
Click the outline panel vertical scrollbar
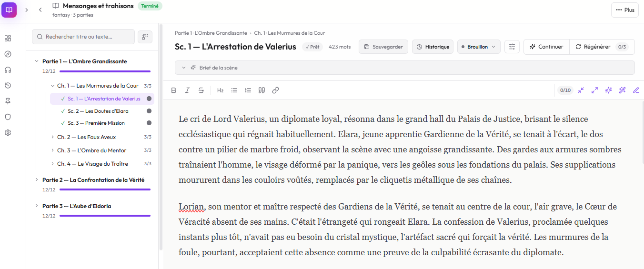161,136
